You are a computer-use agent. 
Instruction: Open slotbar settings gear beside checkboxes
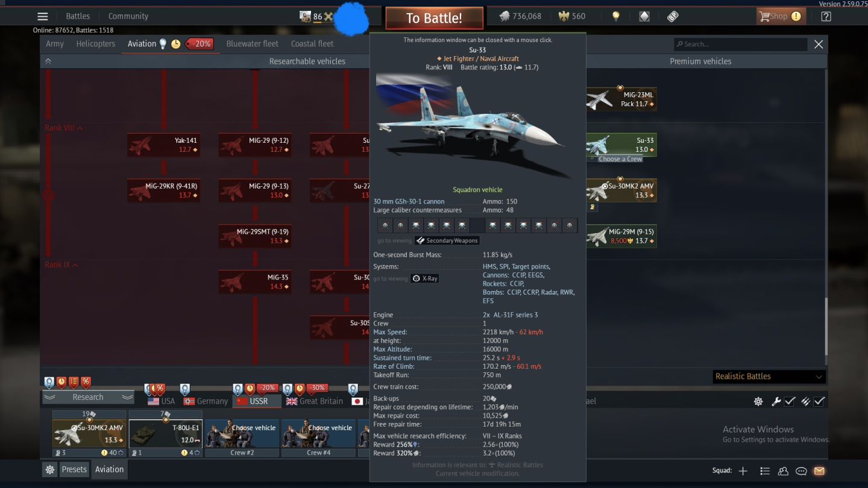coord(758,401)
